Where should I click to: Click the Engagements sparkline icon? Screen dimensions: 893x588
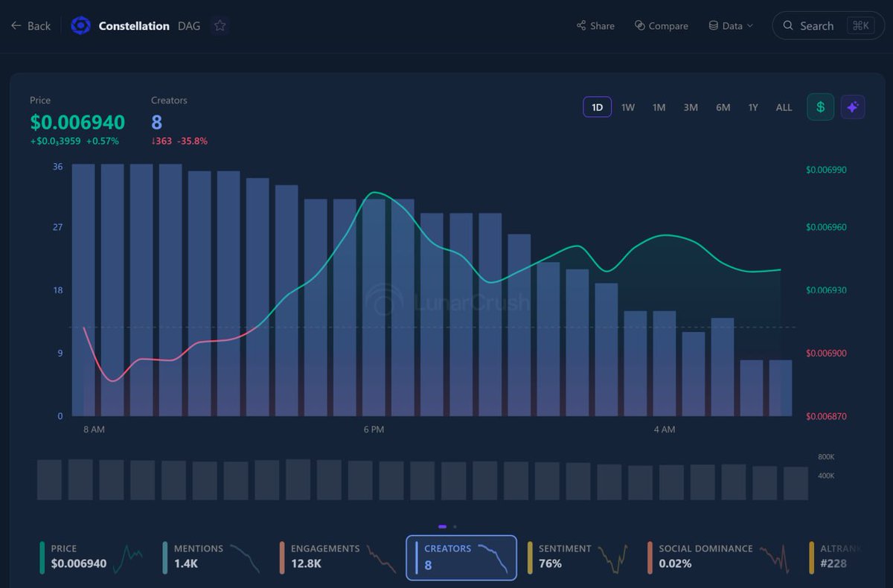[x=381, y=559]
